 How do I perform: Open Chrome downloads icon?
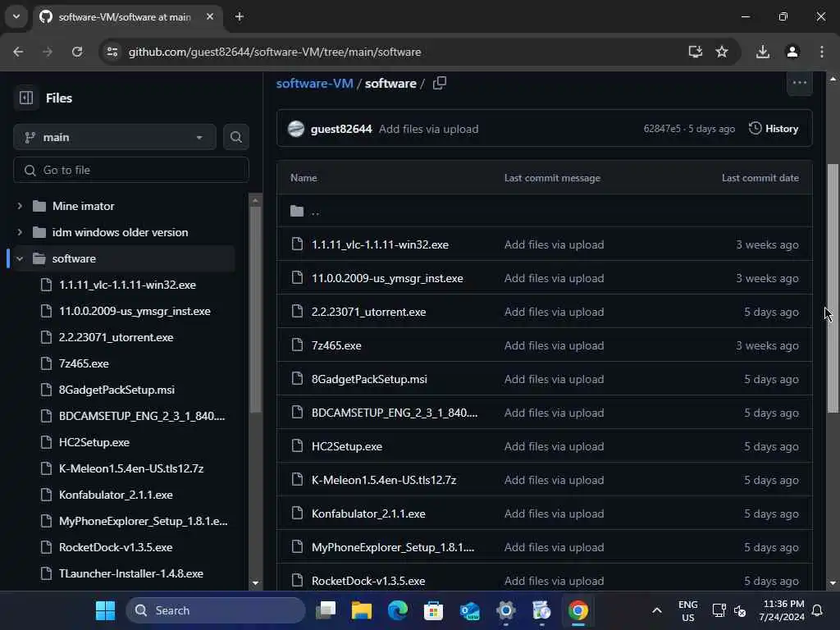pos(763,52)
